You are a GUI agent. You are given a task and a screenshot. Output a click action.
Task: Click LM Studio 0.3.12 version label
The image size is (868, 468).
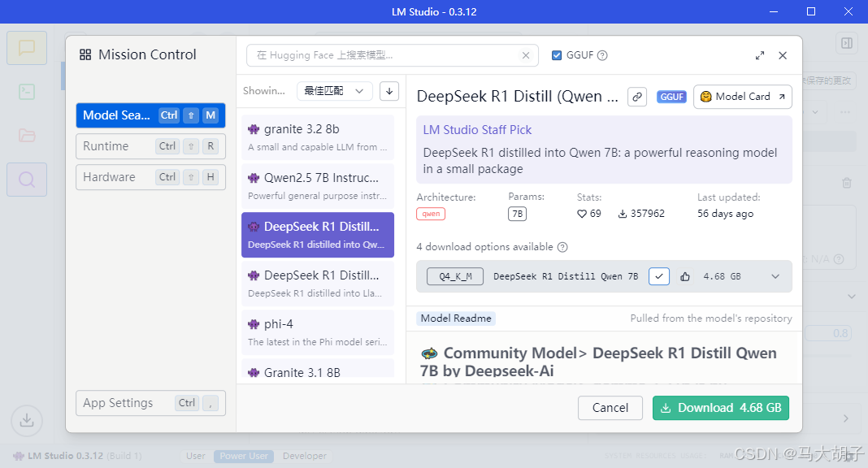click(65, 457)
